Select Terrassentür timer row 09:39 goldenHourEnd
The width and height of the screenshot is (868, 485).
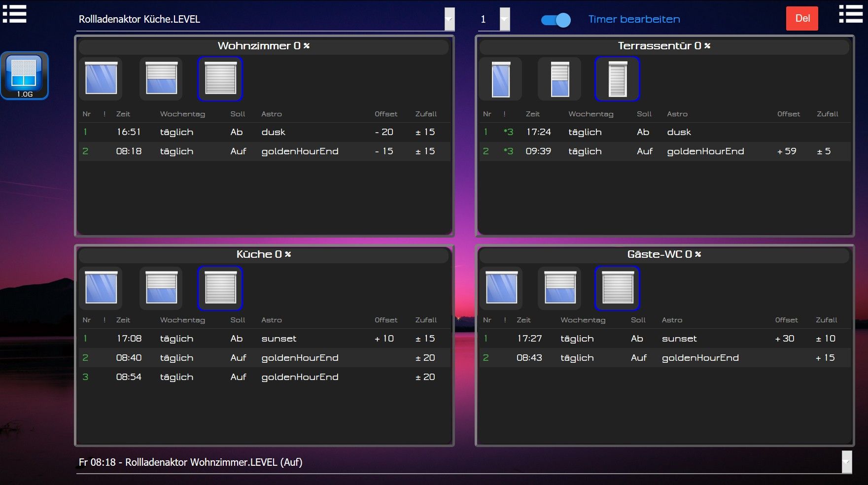tap(665, 151)
